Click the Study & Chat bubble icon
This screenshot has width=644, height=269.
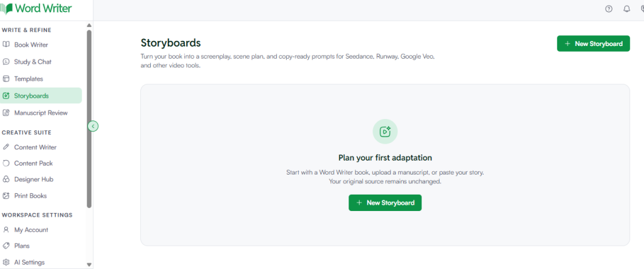6,62
